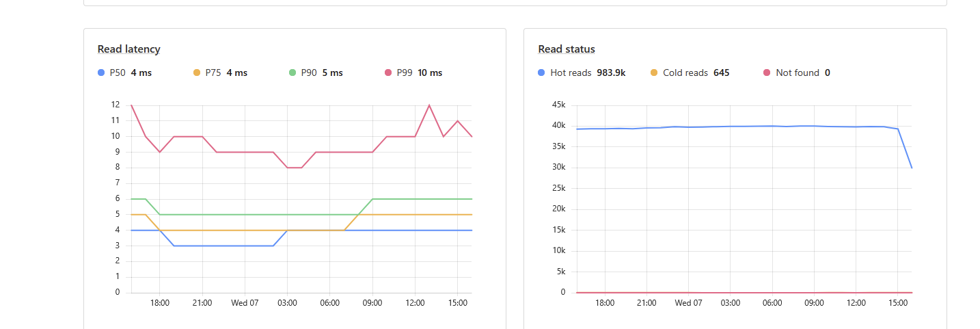Click "Wed 07" on the Read latency axis
The height and width of the screenshot is (329, 980).
[244, 302]
